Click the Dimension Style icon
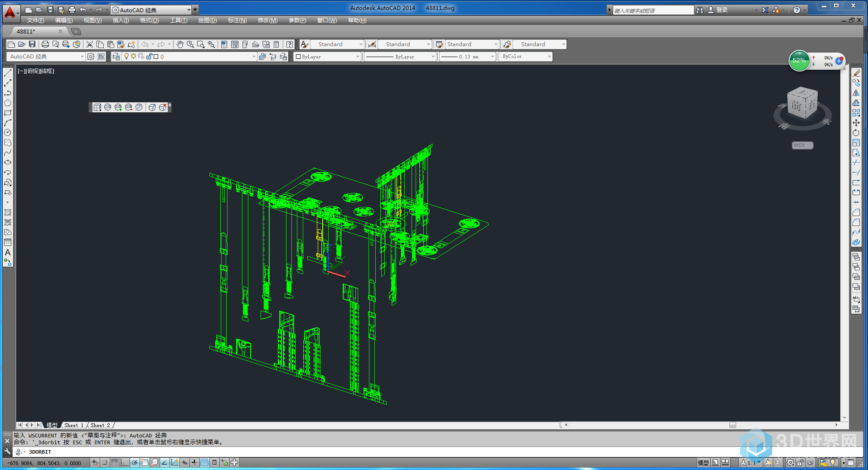This screenshot has width=868, height=470. 372,44
